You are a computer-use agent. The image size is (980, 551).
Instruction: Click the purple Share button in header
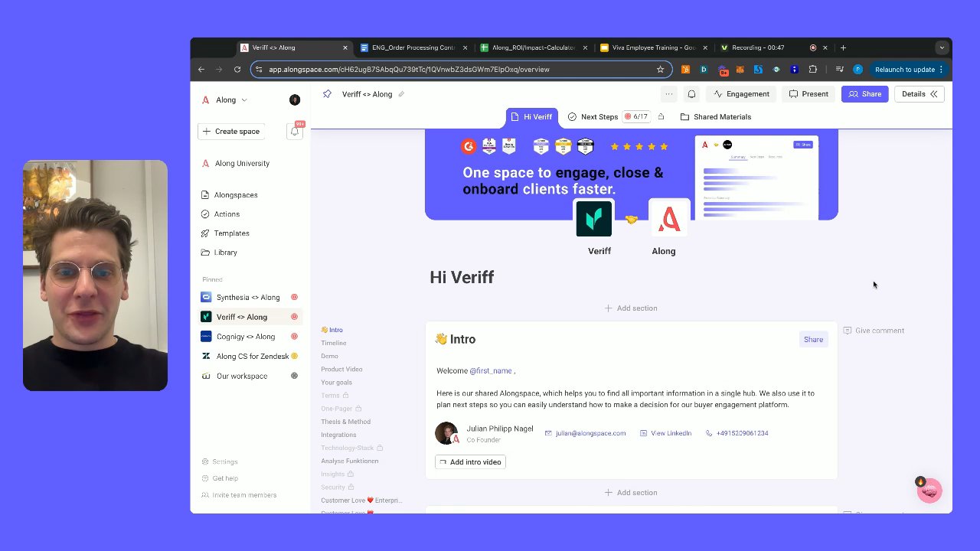click(x=864, y=94)
